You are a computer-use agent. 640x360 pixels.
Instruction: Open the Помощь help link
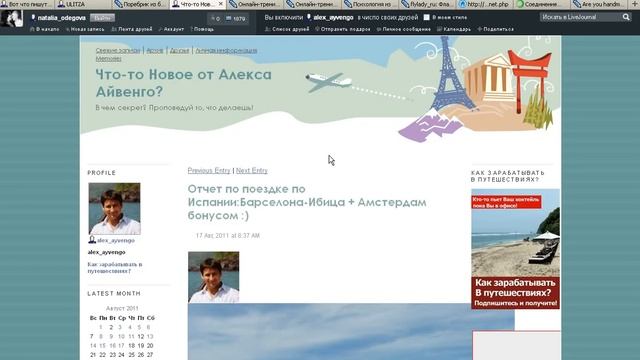tap(202, 29)
